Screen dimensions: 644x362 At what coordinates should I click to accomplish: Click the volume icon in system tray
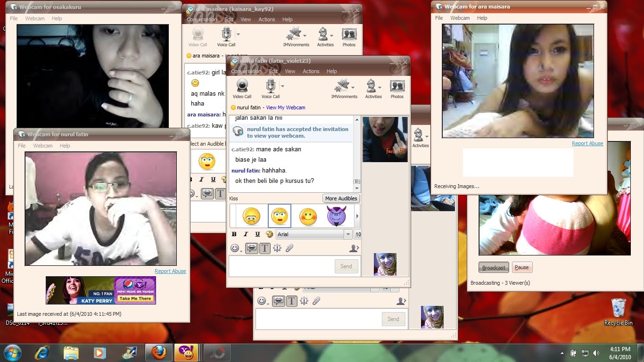point(596,353)
